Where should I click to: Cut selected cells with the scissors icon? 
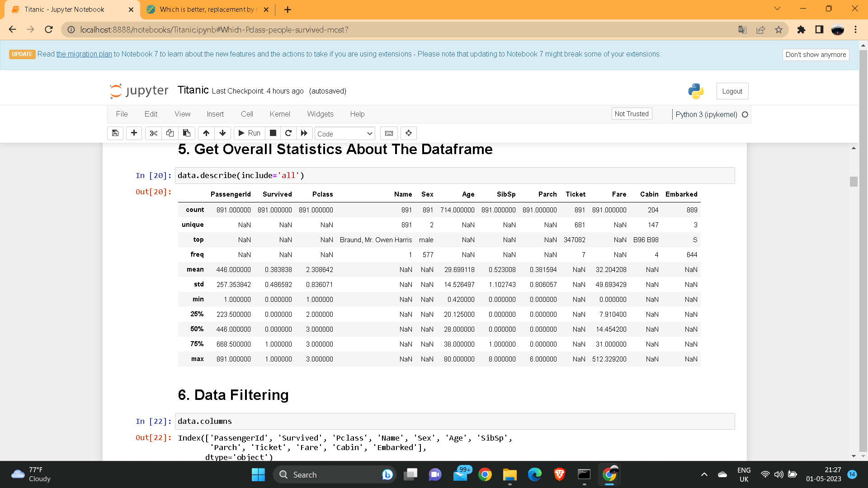coord(154,133)
